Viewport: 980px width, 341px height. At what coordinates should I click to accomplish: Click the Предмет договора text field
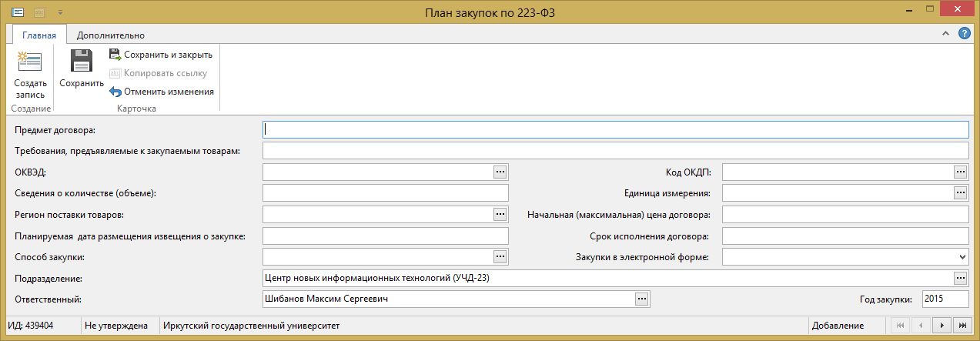tap(615, 129)
